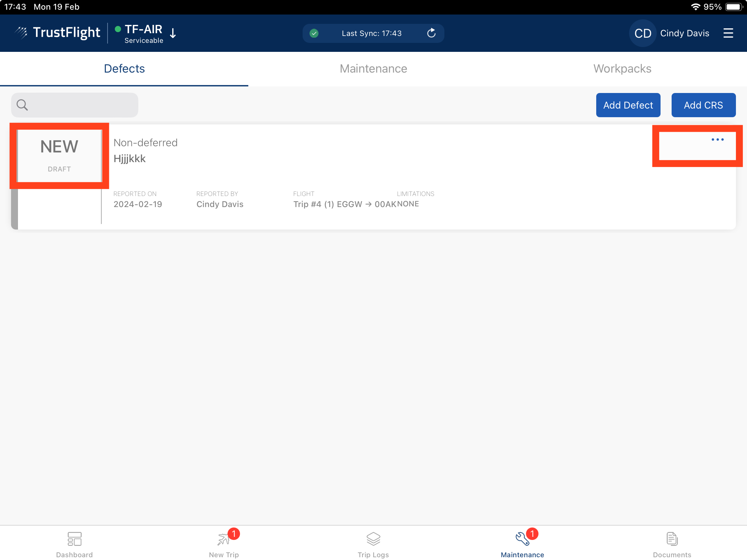This screenshot has height=560, width=747.
Task: Open the CD avatar for Cindy Davis
Action: (642, 33)
